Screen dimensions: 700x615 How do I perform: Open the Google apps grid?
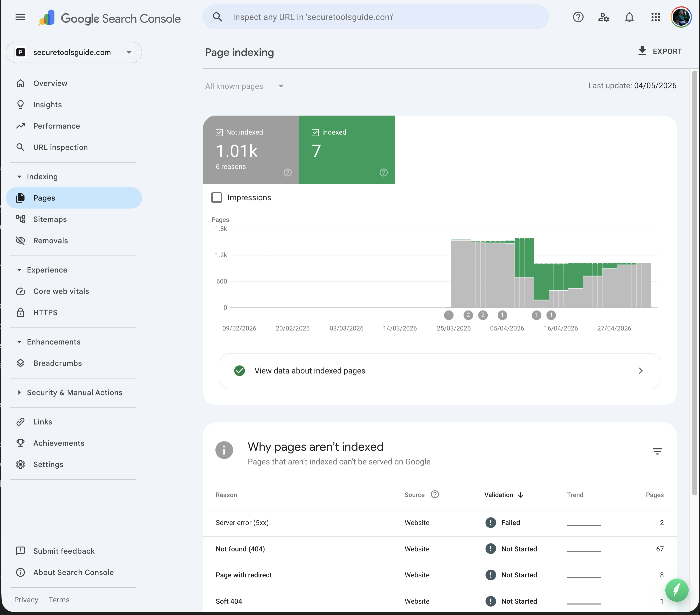[x=655, y=17]
